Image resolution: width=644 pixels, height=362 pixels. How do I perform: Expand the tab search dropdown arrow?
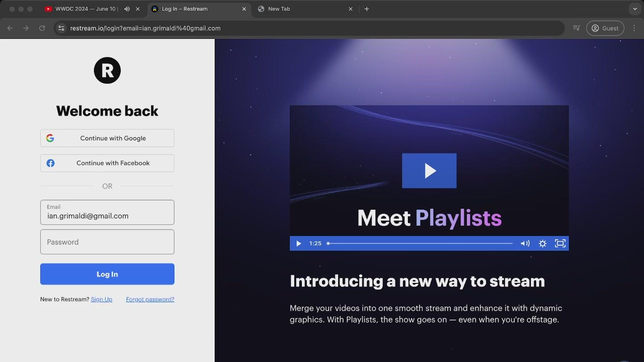(635, 9)
